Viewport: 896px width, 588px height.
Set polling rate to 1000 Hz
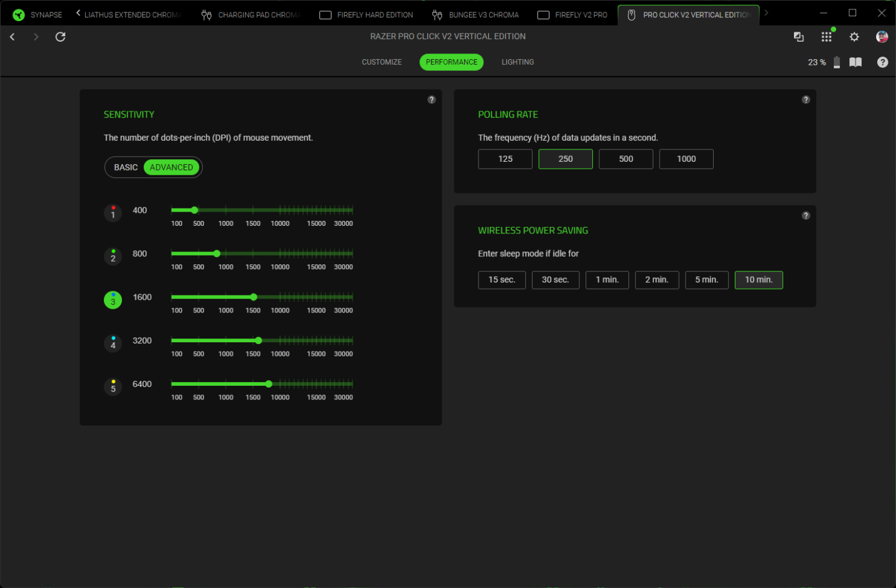click(x=686, y=159)
